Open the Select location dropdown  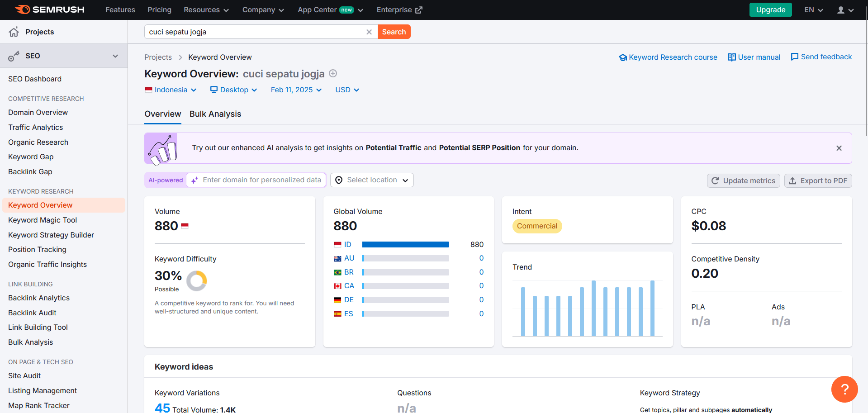pos(372,180)
